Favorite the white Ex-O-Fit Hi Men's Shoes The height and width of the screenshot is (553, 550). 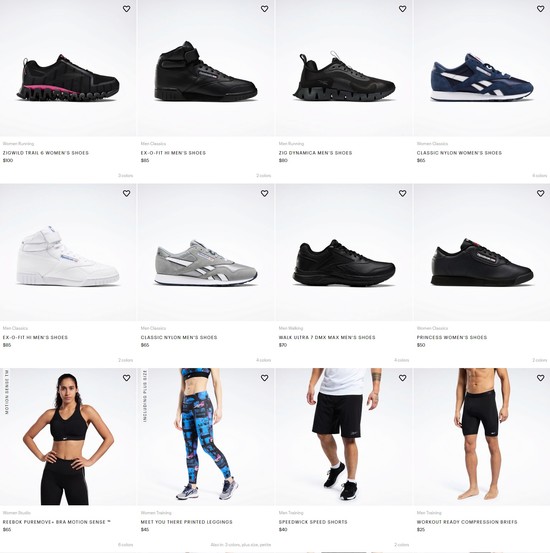click(x=126, y=193)
